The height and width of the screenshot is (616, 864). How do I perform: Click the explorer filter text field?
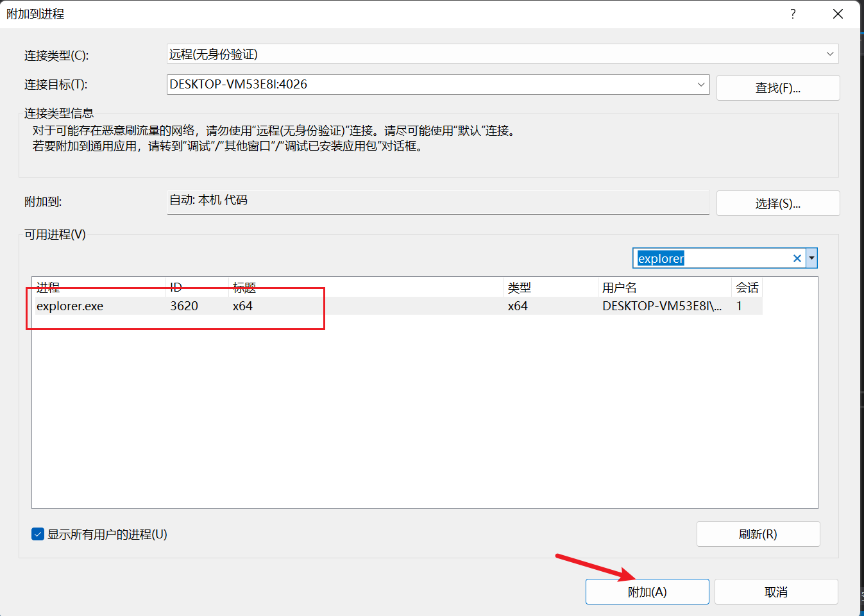[x=712, y=258]
